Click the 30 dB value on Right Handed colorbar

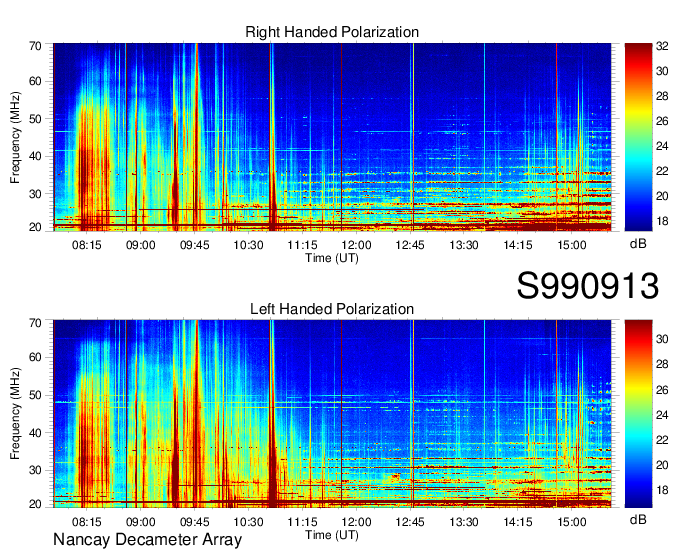coord(662,71)
